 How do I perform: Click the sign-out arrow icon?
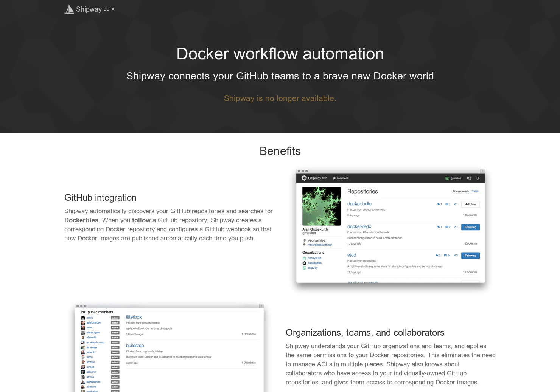478,178
